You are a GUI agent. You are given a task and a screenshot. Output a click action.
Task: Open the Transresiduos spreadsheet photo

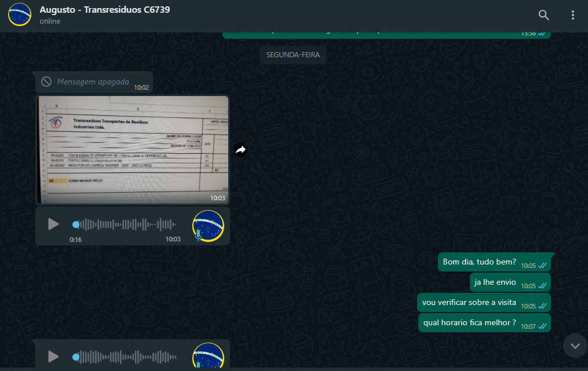point(133,149)
